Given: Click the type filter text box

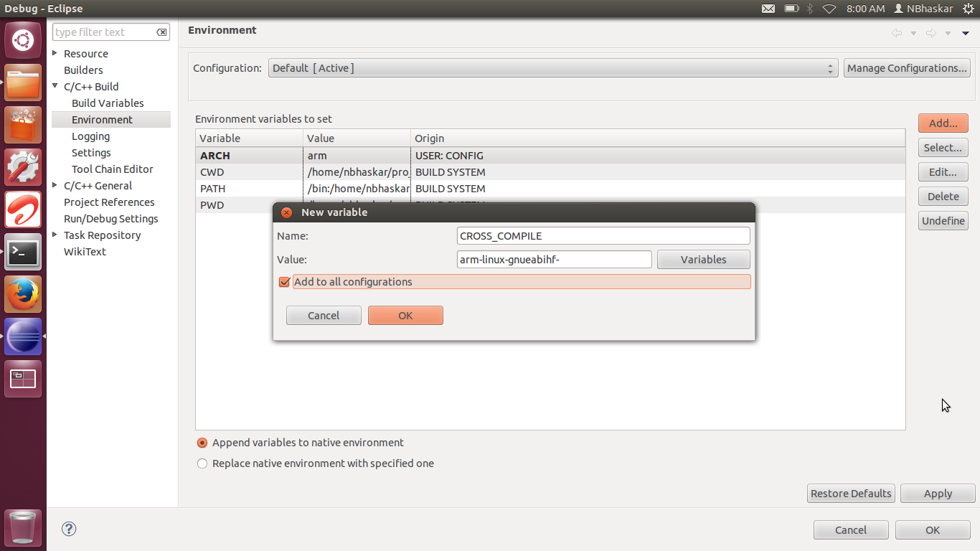Looking at the screenshot, I should [111, 32].
